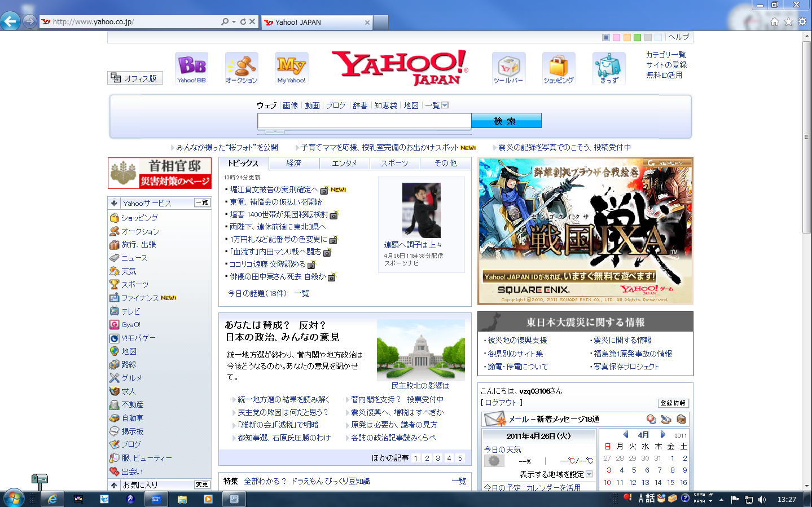Screen dimensions: 812x507
Task: Open the オークション gavel icon in header
Action: [242, 68]
